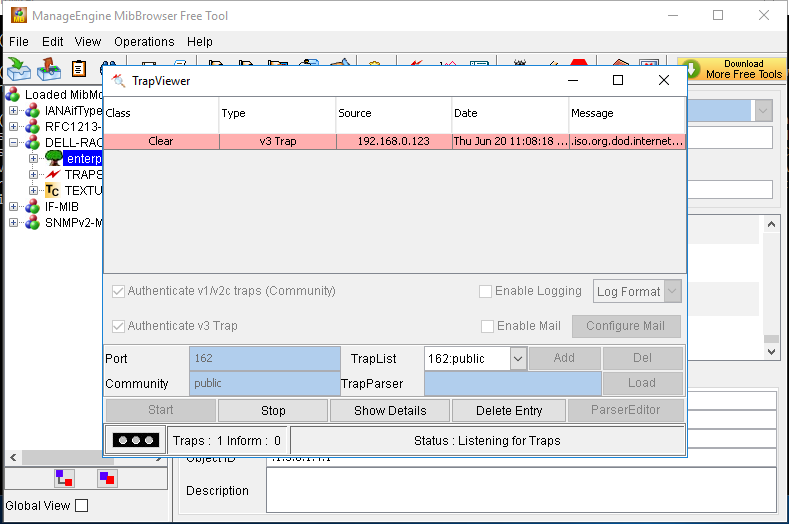
Task: Click the Configure Mail button
Action: 626,326
